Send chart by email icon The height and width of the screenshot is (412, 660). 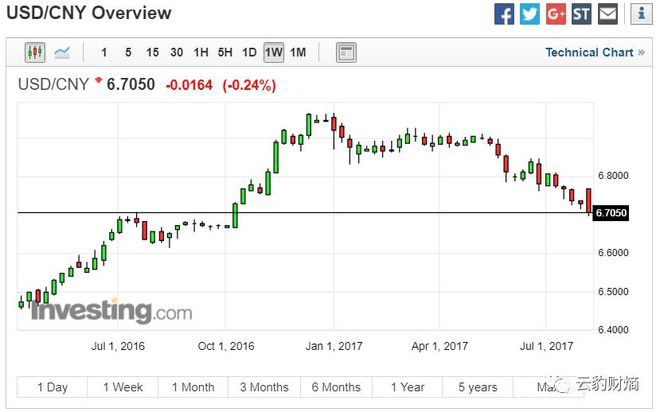(x=608, y=14)
